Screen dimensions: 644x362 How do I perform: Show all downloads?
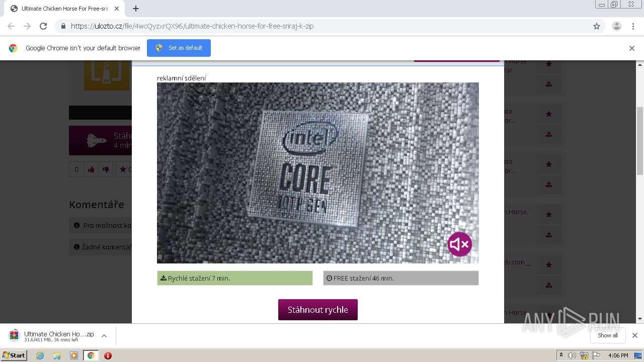[x=608, y=335]
